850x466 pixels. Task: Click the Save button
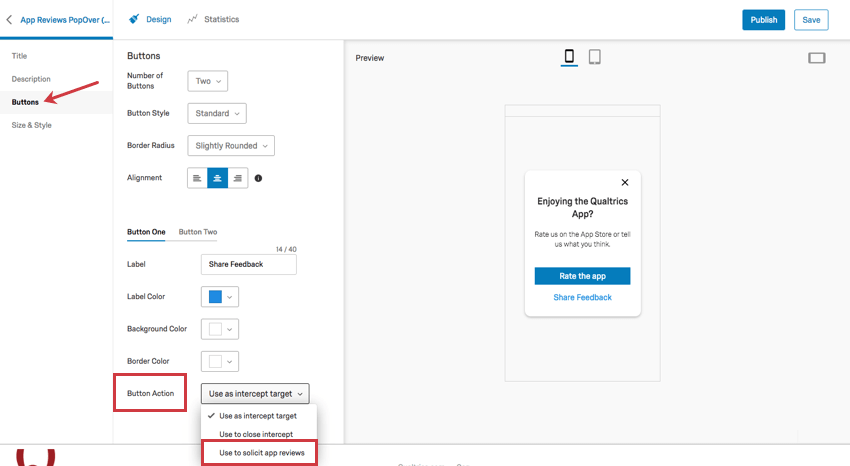[811, 20]
